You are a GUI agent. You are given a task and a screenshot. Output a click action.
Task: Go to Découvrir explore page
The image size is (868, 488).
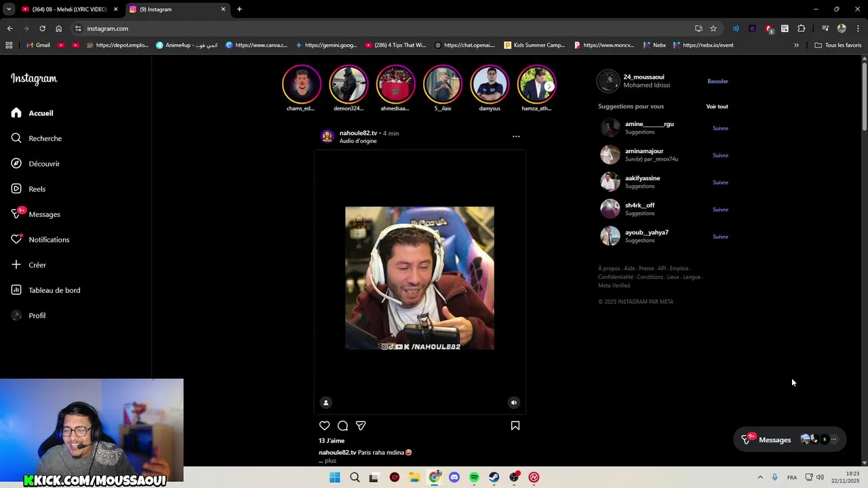coord(35,163)
